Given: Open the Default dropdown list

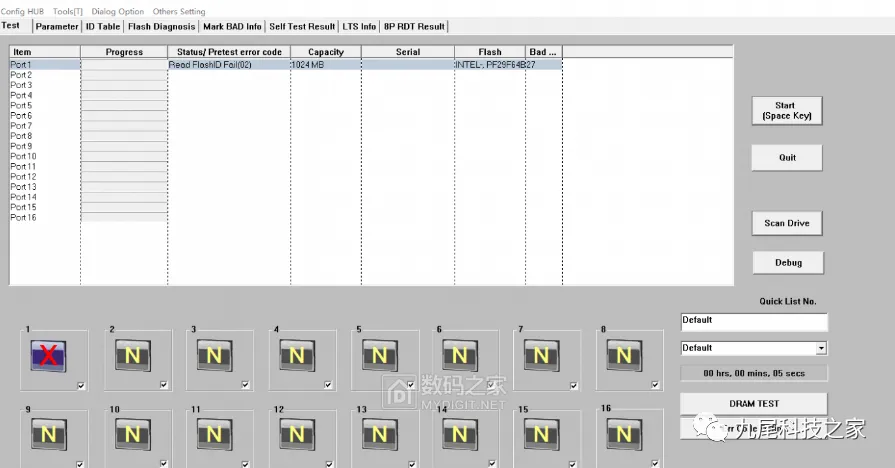Looking at the screenshot, I should [821, 348].
